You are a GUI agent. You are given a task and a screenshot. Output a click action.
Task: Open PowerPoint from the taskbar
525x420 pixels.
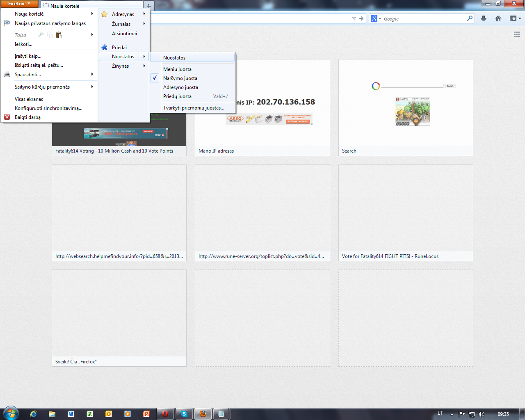coord(146,414)
